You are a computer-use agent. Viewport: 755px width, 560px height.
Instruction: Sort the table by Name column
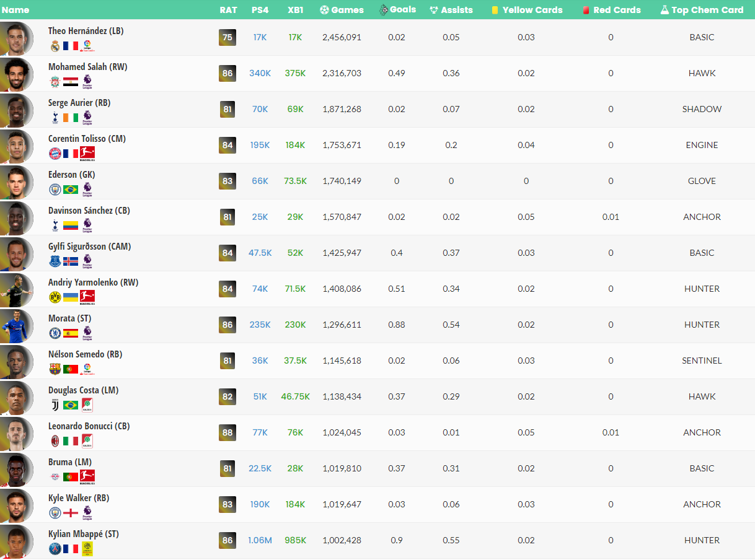[x=15, y=10]
